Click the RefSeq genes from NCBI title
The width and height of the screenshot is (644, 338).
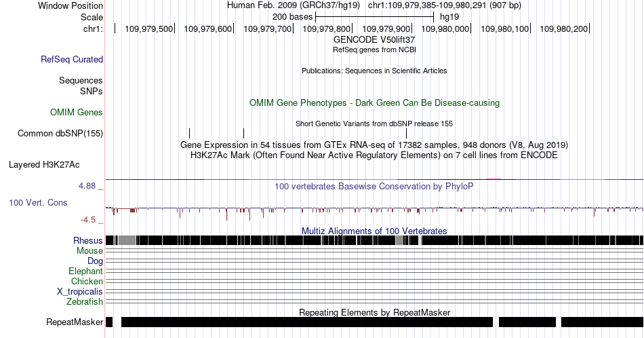[374, 50]
